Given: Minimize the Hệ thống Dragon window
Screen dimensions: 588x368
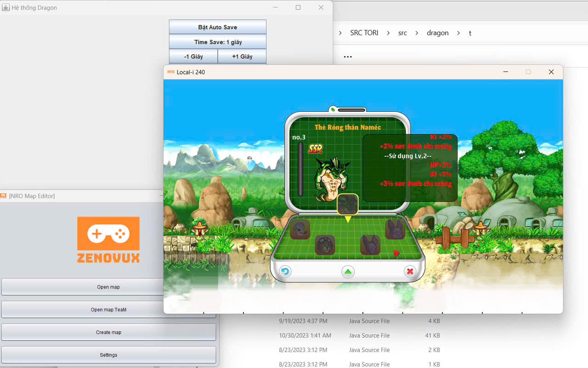Looking at the screenshot, I should pyautogui.click(x=276, y=7).
